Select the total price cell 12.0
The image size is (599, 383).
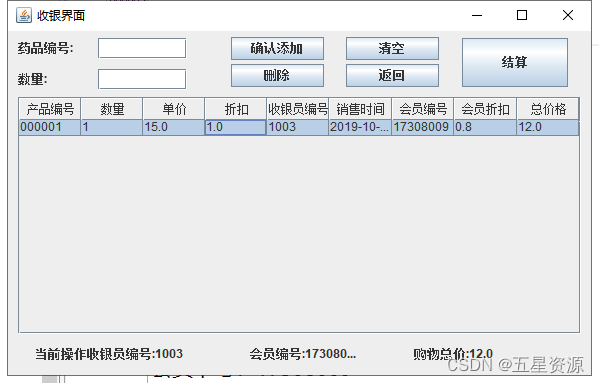[x=548, y=127]
